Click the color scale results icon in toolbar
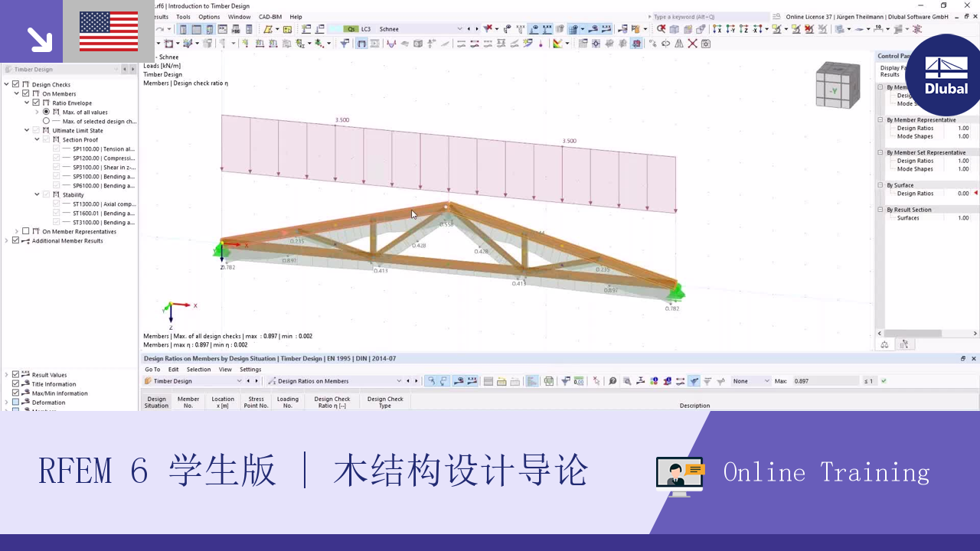Viewport: 980px width, 551px height. 557,44
